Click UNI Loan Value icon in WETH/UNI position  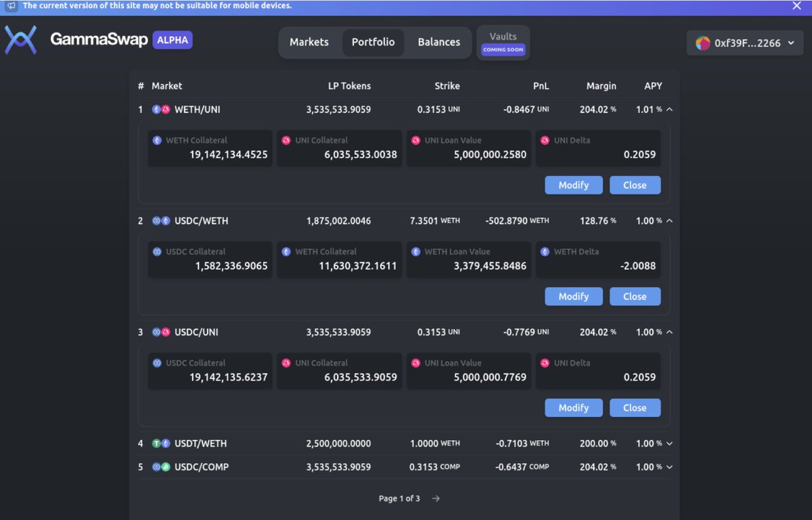click(415, 140)
